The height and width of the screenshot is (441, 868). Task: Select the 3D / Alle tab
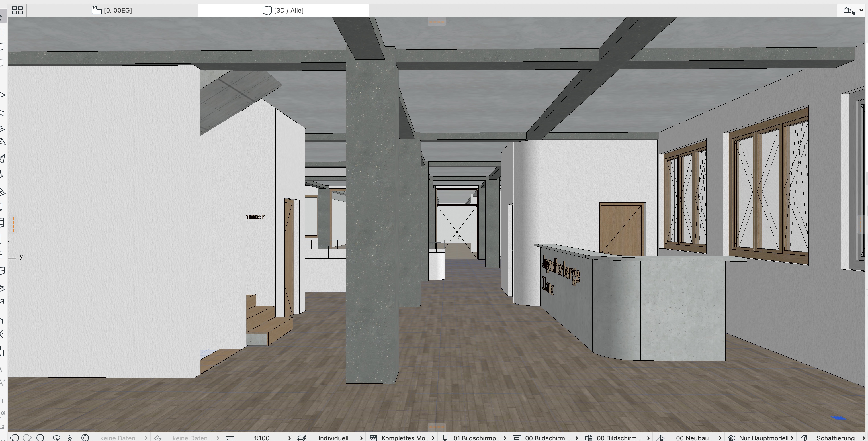point(283,11)
